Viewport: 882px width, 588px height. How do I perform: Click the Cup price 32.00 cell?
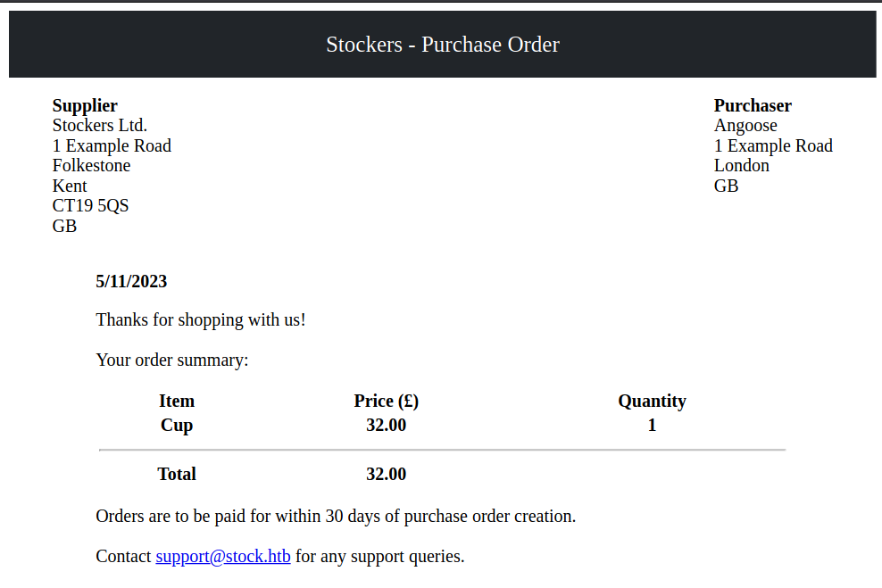(386, 426)
